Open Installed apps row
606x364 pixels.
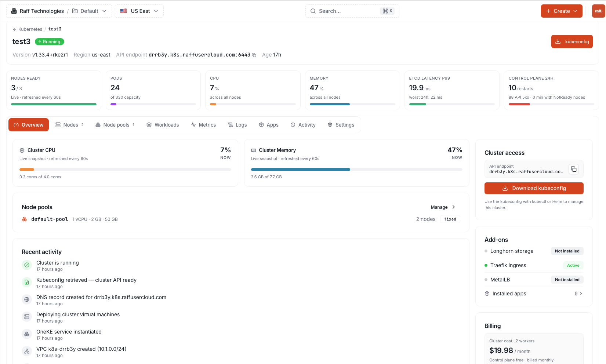click(x=534, y=294)
